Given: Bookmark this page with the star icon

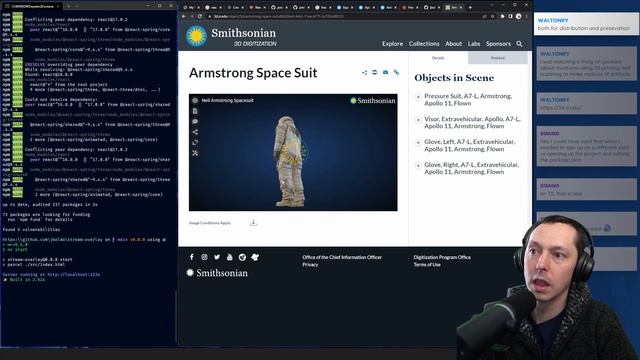Looking at the screenshot, I should click(x=492, y=16).
